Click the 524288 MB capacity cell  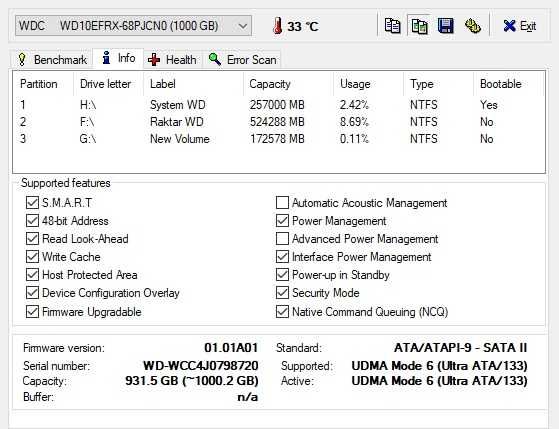(x=277, y=122)
